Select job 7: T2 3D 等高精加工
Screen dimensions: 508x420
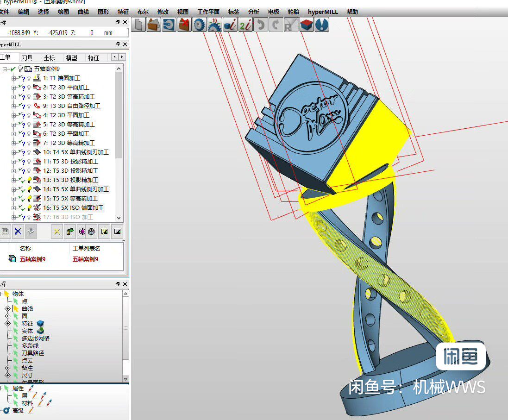click(x=69, y=143)
